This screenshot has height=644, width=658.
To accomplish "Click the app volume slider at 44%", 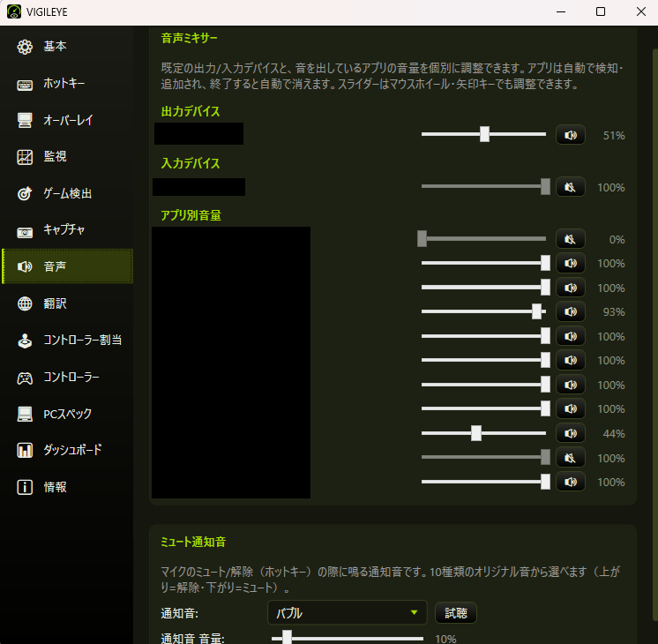I will pyautogui.click(x=484, y=433).
